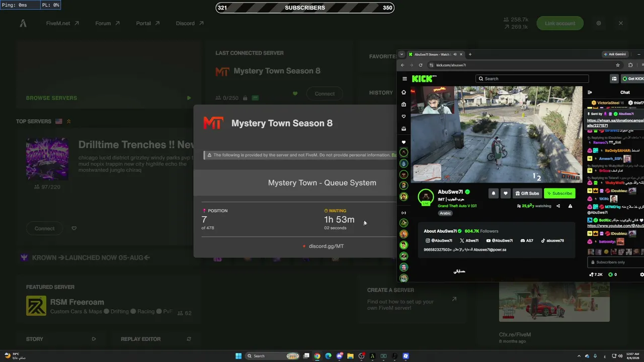Open Chrome from the taskbar
Screen dimensions: 644x362
pos(317,356)
